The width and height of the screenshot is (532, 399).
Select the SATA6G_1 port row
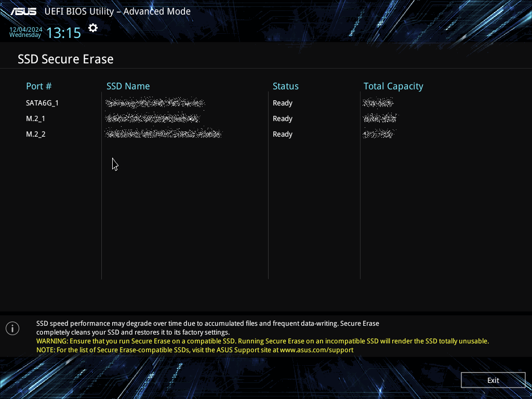(43, 103)
